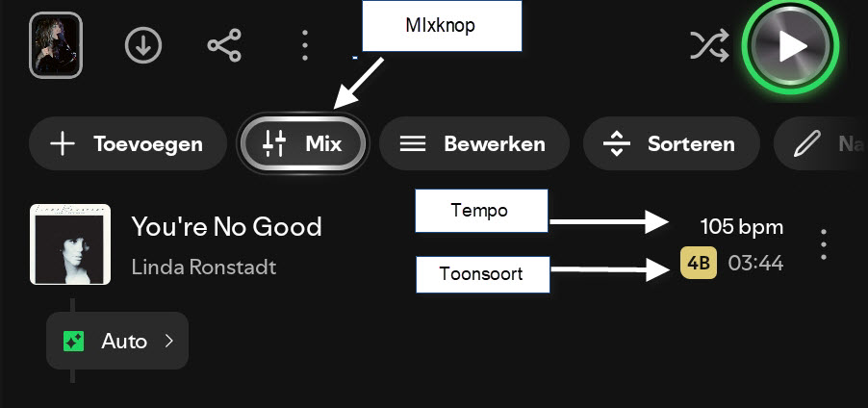This screenshot has height=408, width=868.
Task: Select the song title You're No Good
Action: tap(226, 227)
